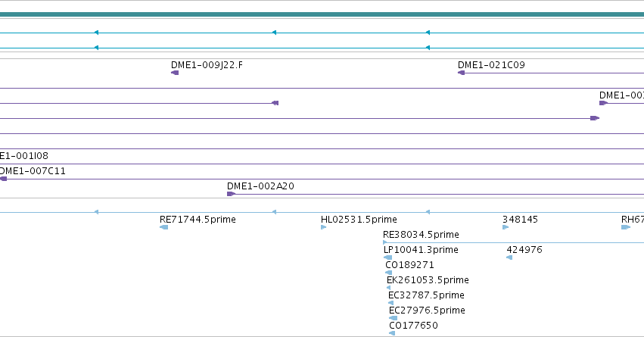
Task: Click the DME1-021C09 feature label
Action: pos(491,65)
